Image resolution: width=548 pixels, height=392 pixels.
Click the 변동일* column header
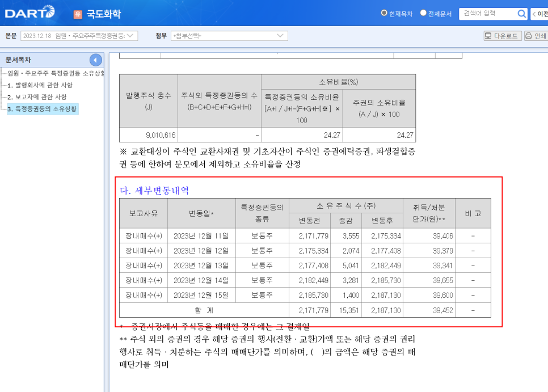(x=201, y=213)
